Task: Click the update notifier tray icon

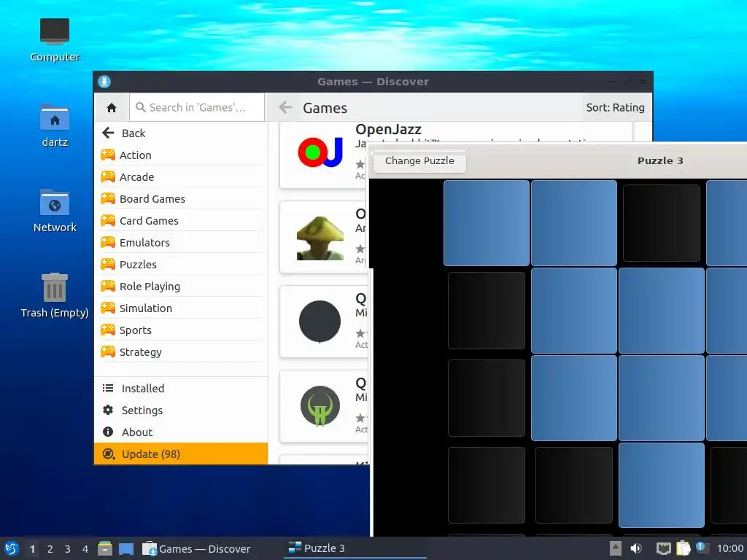Action: click(x=702, y=548)
